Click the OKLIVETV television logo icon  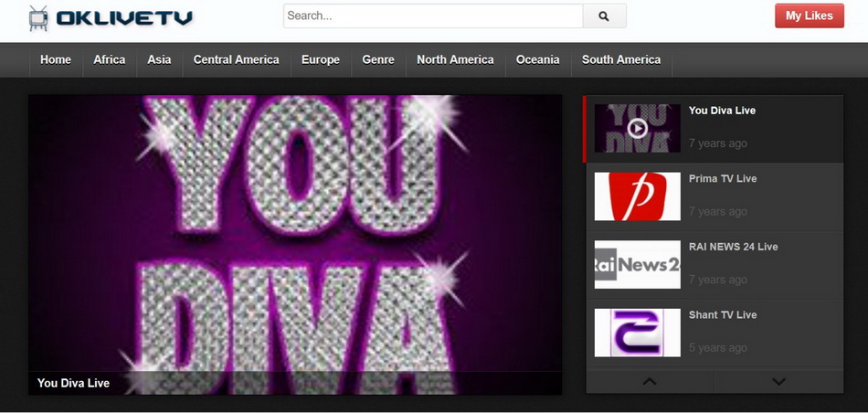click(38, 17)
